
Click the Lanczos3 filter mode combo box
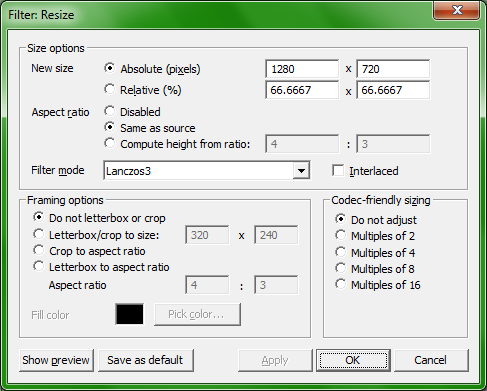point(207,171)
